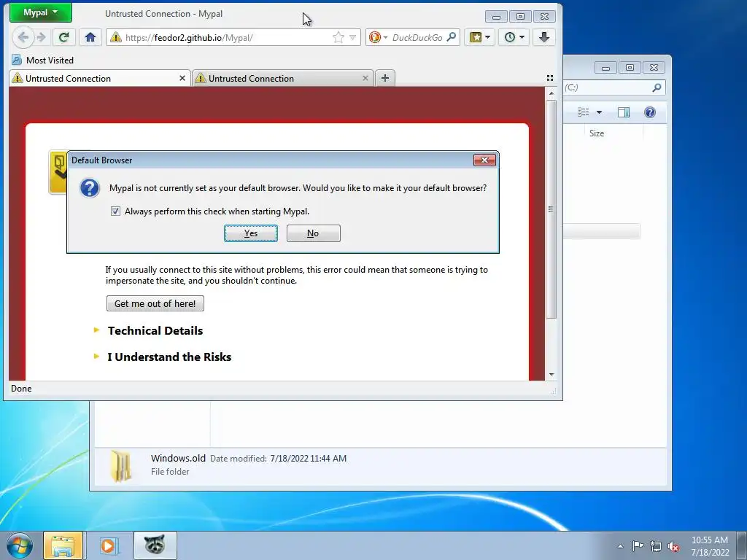Launch Windows Media Player from taskbar
The image size is (747, 560).
tap(109, 545)
